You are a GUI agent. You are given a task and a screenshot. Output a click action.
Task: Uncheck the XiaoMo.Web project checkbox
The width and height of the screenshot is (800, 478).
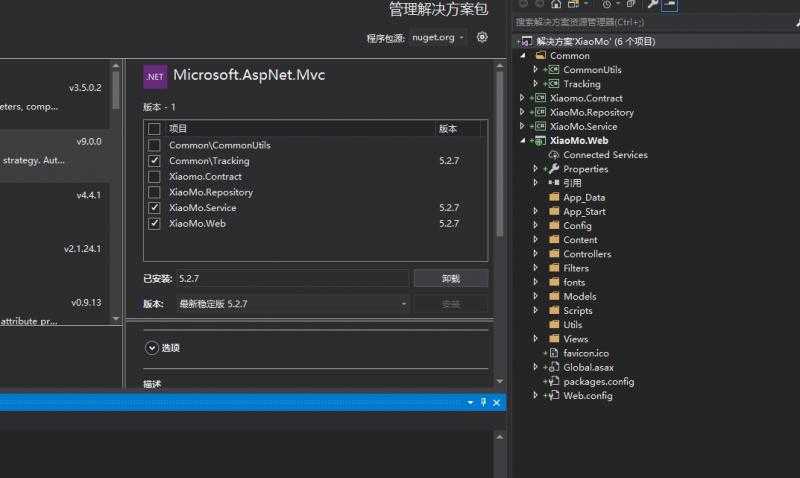(x=154, y=224)
